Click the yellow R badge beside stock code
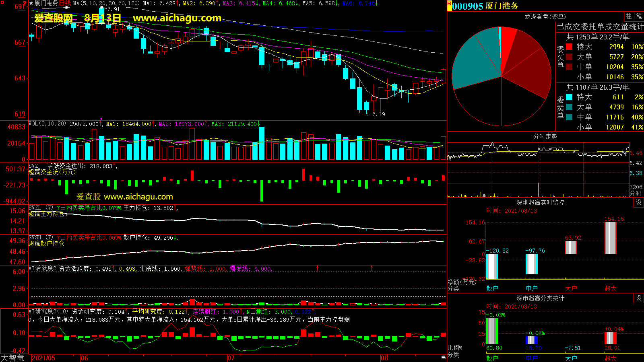 click(449, 4)
